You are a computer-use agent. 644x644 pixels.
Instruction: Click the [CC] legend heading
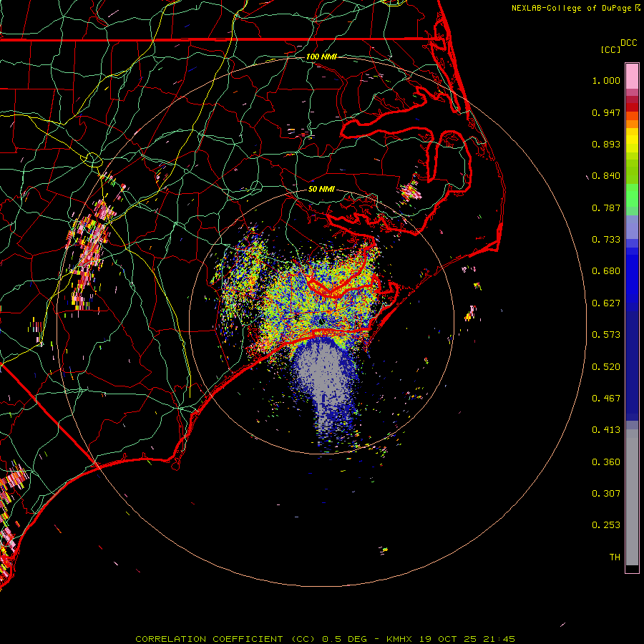click(x=610, y=49)
